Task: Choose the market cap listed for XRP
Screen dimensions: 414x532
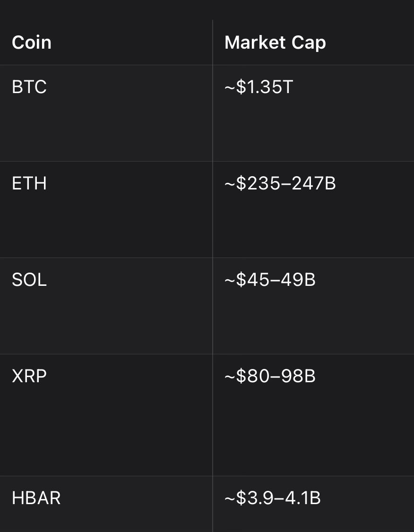Action: tap(270, 377)
